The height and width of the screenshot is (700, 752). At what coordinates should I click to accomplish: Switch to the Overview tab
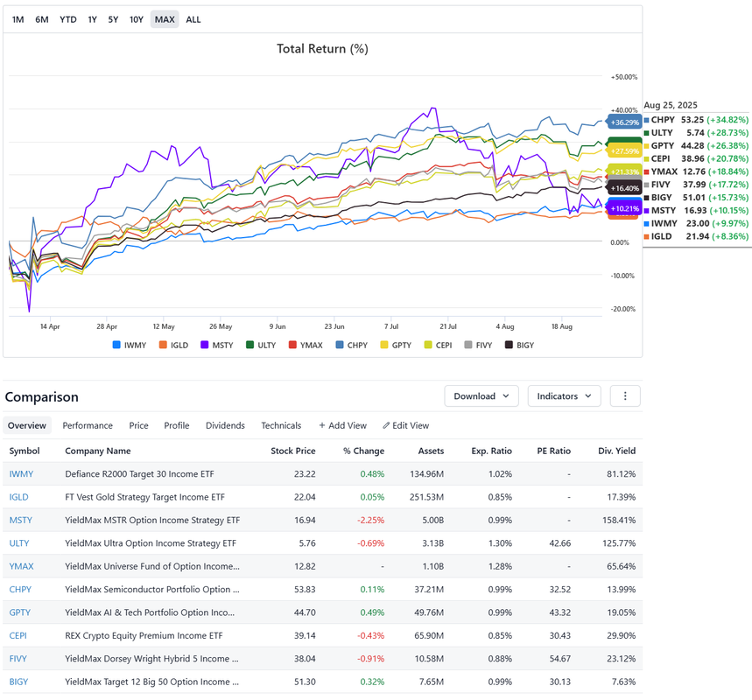click(x=27, y=425)
